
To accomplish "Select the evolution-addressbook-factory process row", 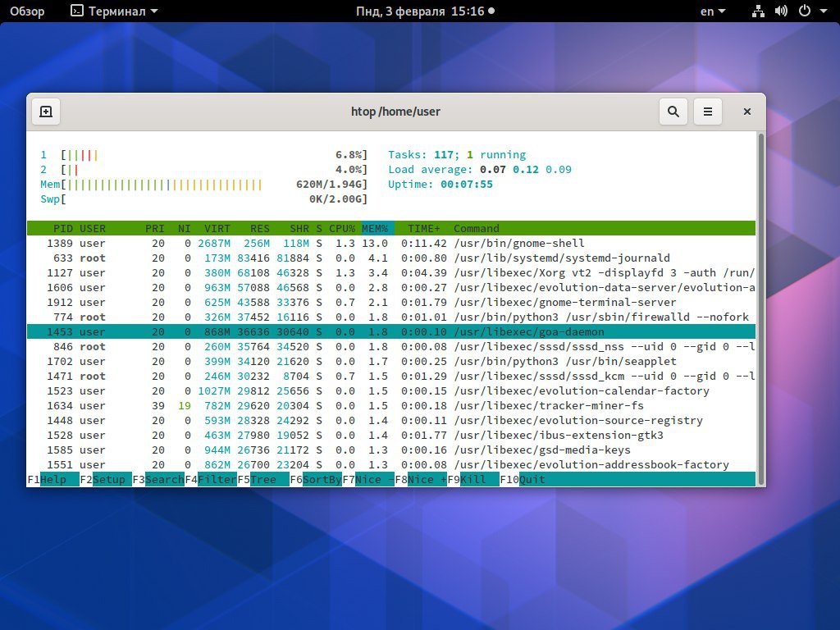I will [x=391, y=465].
